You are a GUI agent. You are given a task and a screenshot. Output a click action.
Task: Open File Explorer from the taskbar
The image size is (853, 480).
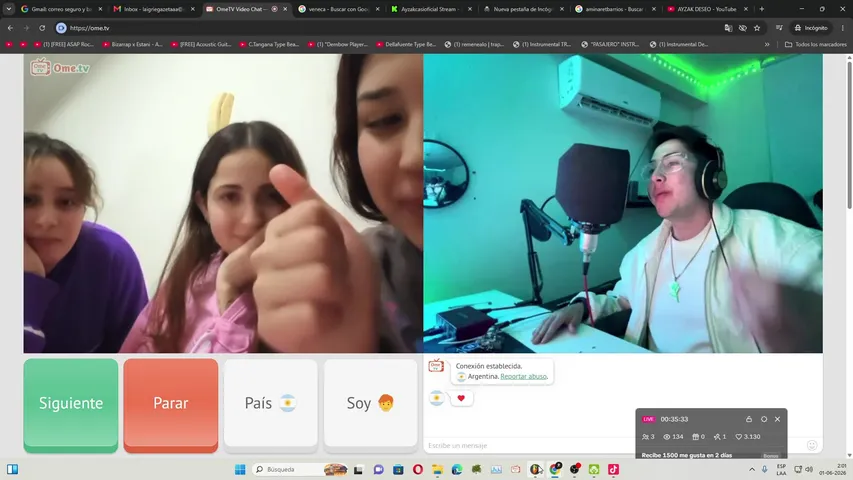pyautogui.click(x=437, y=469)
